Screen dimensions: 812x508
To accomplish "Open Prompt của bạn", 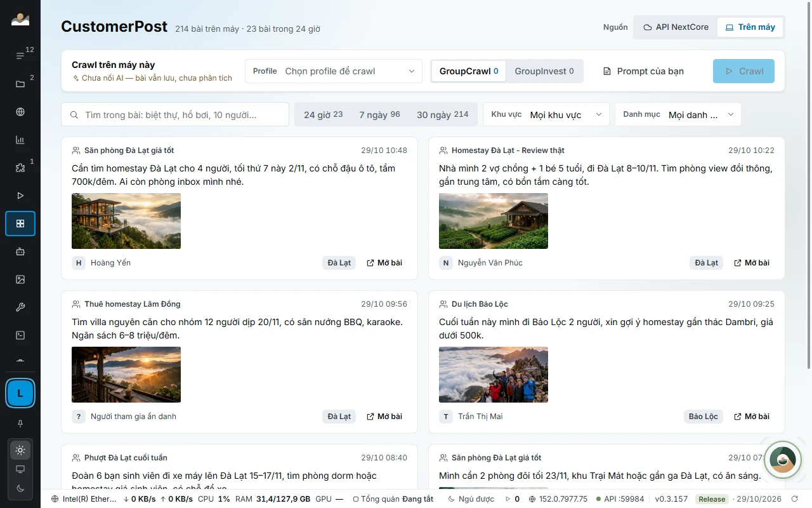I will 643,71.
